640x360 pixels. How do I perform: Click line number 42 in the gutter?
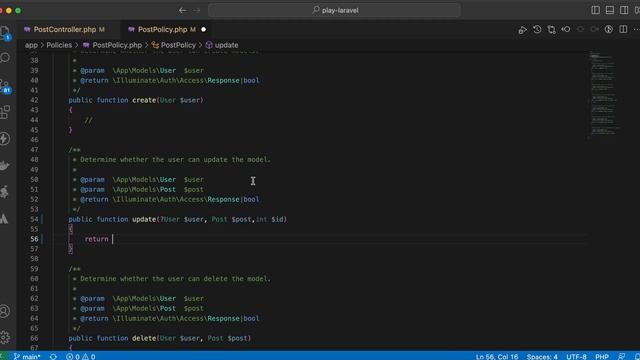34,100
